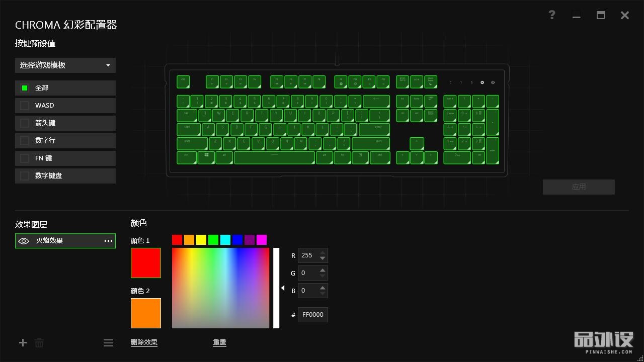Increase R value with up arrow

point(323,252)
